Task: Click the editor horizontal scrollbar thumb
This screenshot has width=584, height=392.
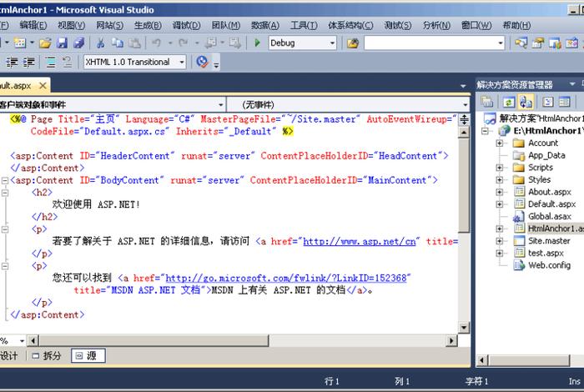Action: point(154,340)
